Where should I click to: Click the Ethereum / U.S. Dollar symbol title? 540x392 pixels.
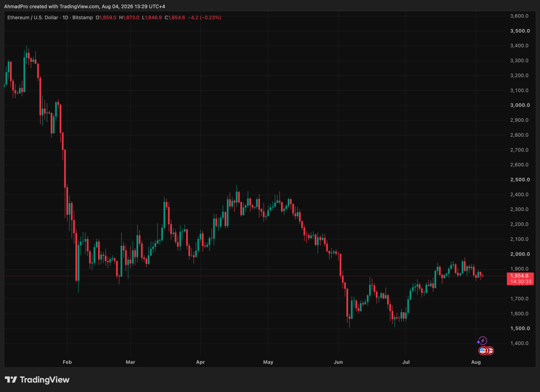click(33, 17)
